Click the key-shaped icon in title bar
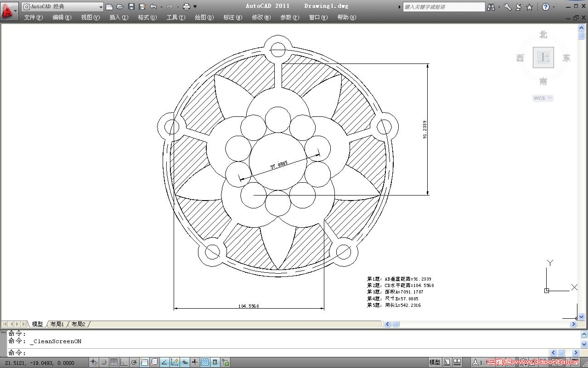This screenshot has height=368, width=588. (x=508, y=7)
